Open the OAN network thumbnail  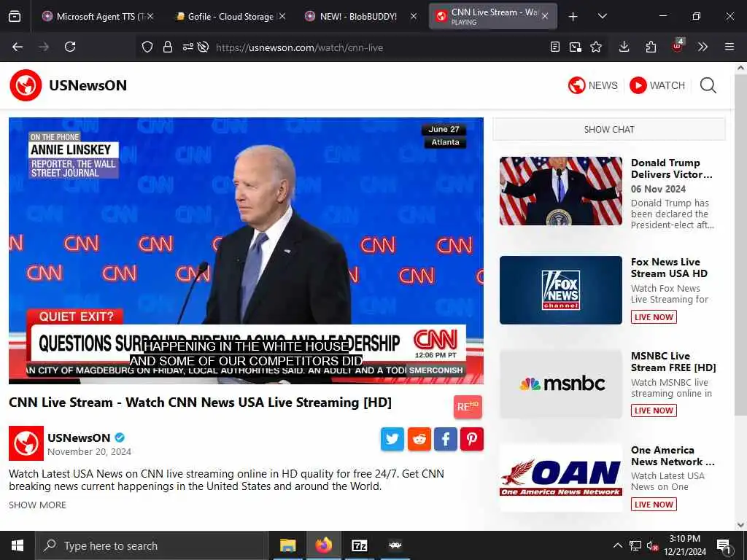tap(561, 478)
